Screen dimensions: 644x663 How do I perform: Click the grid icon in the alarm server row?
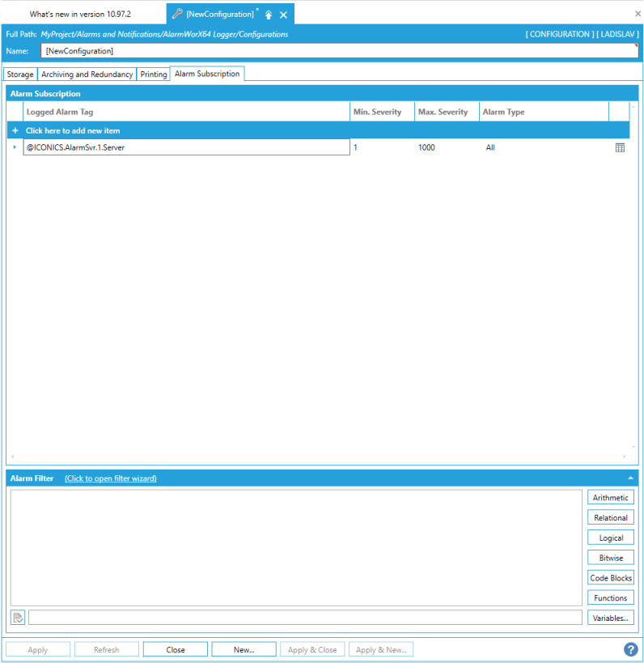pos(620,147)
